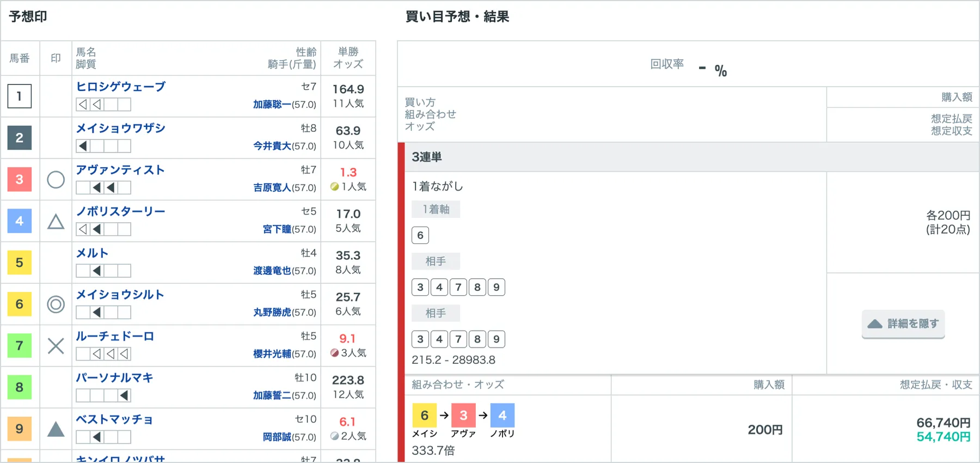Click the triangle mark for ノボリスターリー
The height and width of the screenshot is (463, 980).
56,221
